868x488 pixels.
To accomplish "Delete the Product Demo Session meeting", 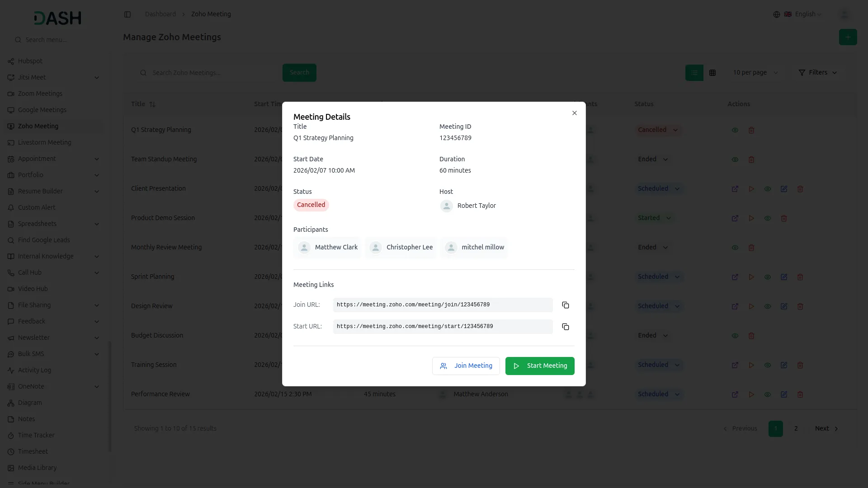I will [784, 218].
